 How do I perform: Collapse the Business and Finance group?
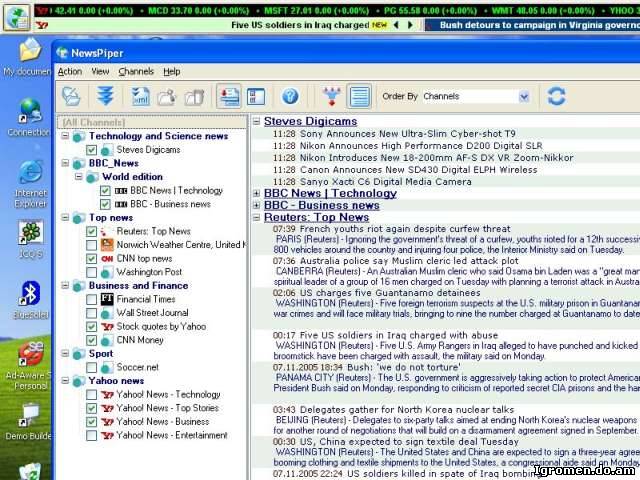[65, 285]
